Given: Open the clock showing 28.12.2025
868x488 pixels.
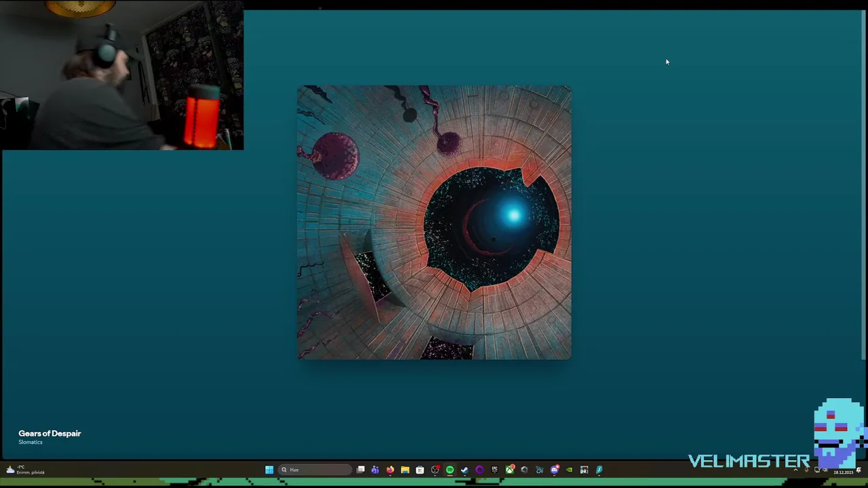Looking at the screenshot, I should point(844,472).
